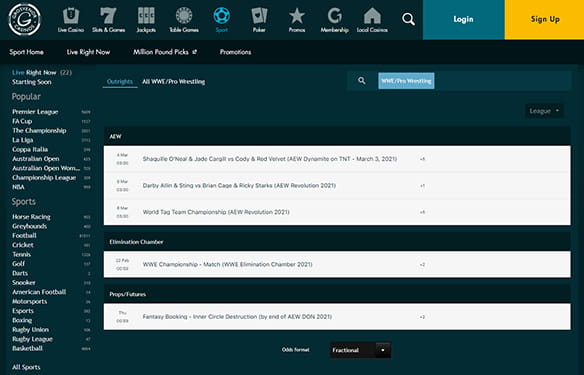Select Basketball in sports list
Image resolution: width=584 pixels, height=375 pixels.
pyautogui.click(x=27, y=348)
